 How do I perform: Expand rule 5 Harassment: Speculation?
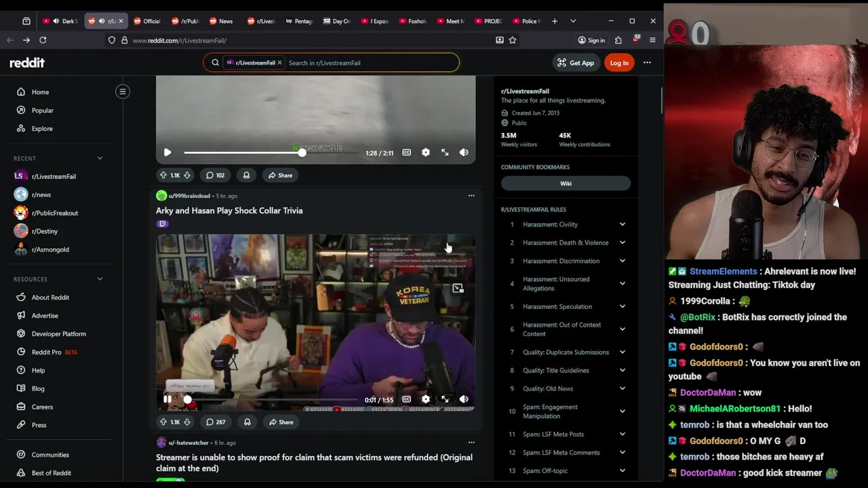pyautogui.click(x=622, y=306)
